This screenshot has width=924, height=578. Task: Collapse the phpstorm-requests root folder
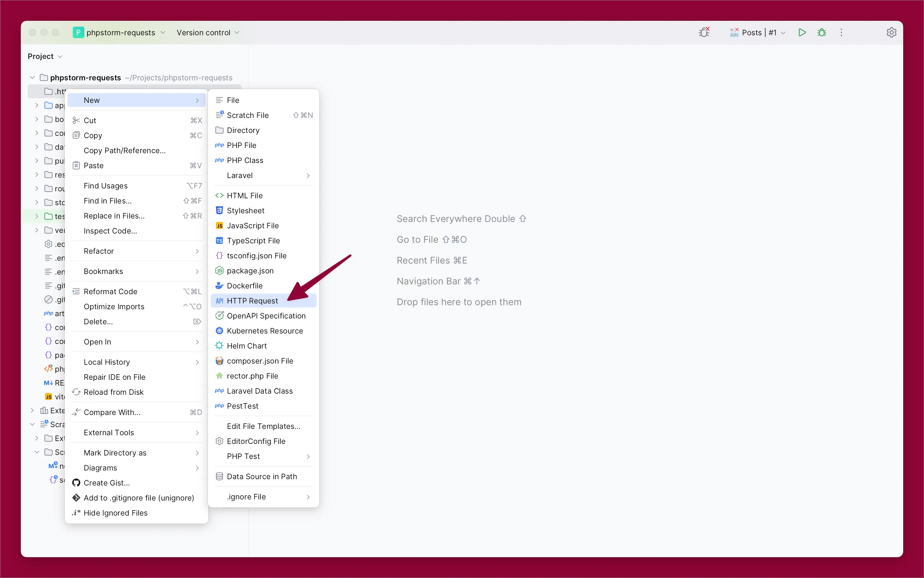pos(32,78)
